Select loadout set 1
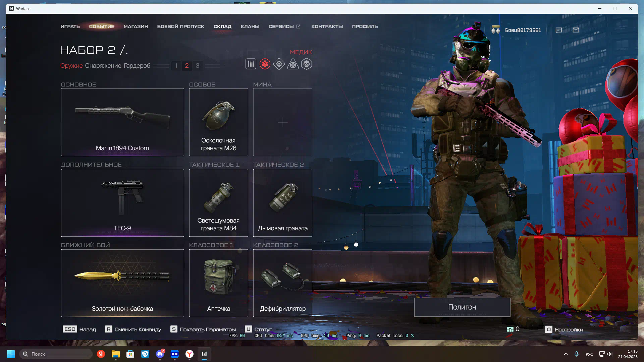 pyautogui.click(x=176, y=66)
